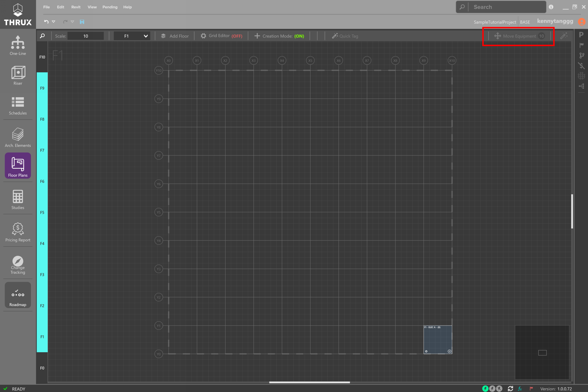Image resolution: width=588 pixels, height=392 pixels.
Task: Click the refresh sync icon in status bar
Action: [x=510, y=389]
